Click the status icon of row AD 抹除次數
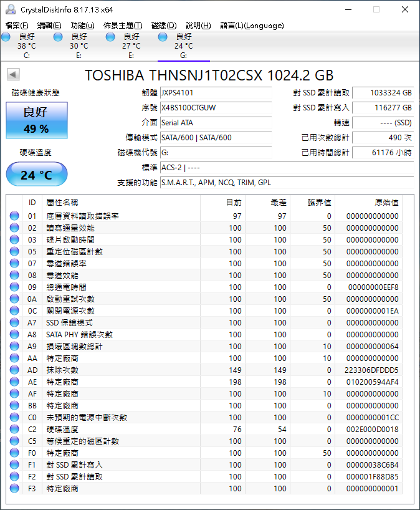The image size is (420, 510). coord(14,370)
